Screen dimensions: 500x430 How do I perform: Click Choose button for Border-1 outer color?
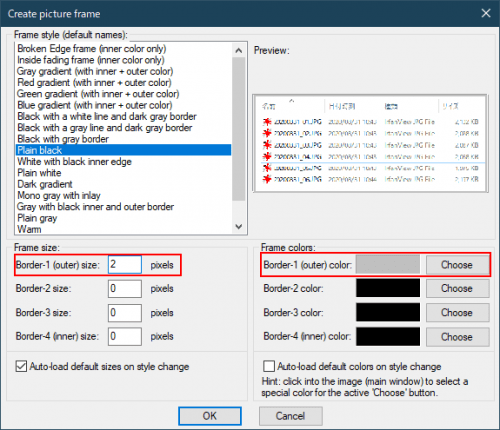(457, 265)
